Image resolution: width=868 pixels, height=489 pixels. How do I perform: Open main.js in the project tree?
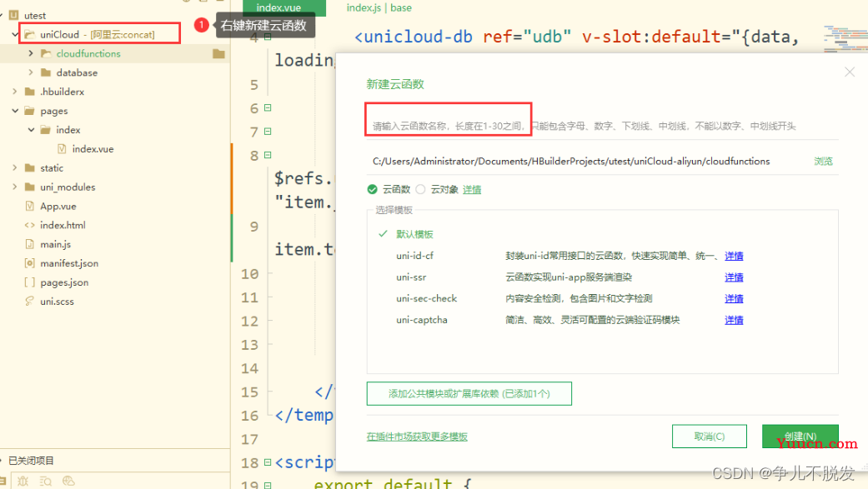[55, 244]
